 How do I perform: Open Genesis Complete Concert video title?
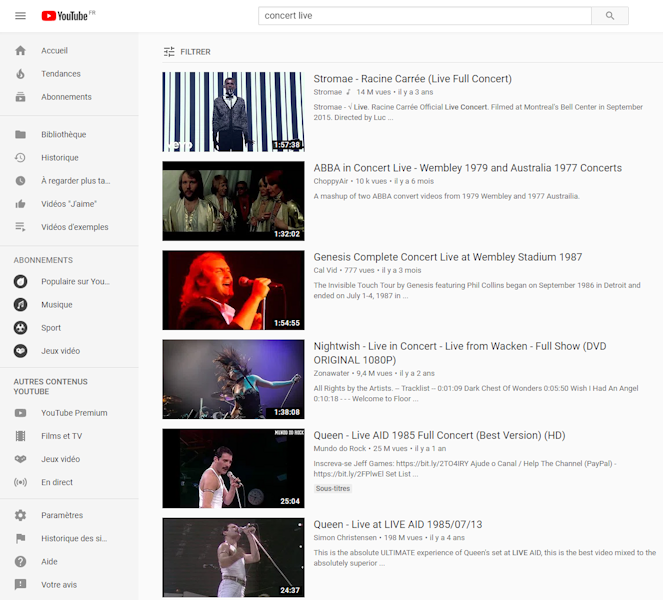(447, 258)
